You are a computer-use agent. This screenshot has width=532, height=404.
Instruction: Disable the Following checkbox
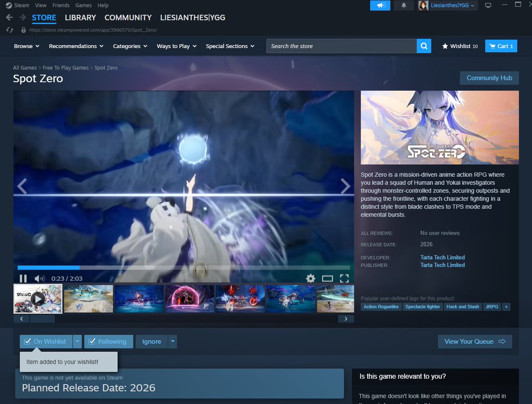click(92, 341)
